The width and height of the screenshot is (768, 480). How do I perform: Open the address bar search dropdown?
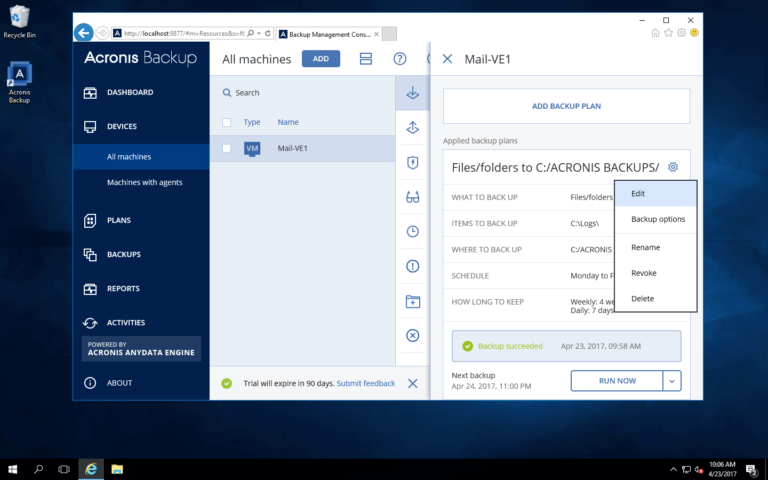(259, 33)
